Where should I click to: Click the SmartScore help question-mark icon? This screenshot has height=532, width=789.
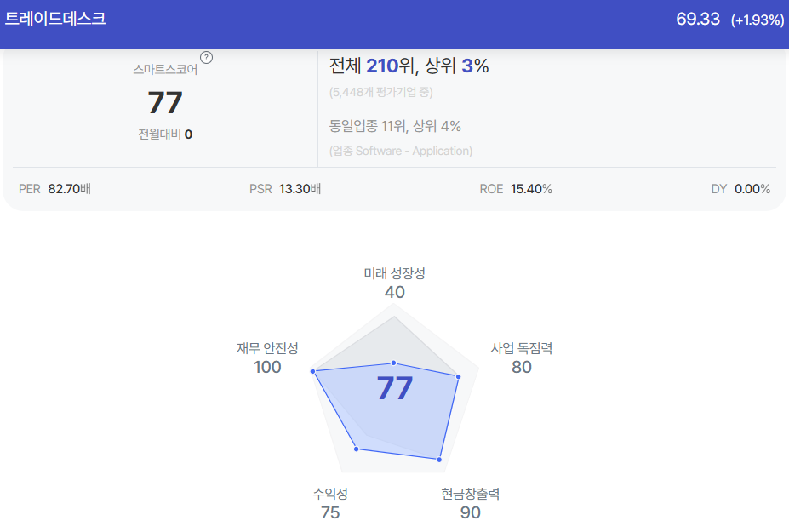click(206, 58)
